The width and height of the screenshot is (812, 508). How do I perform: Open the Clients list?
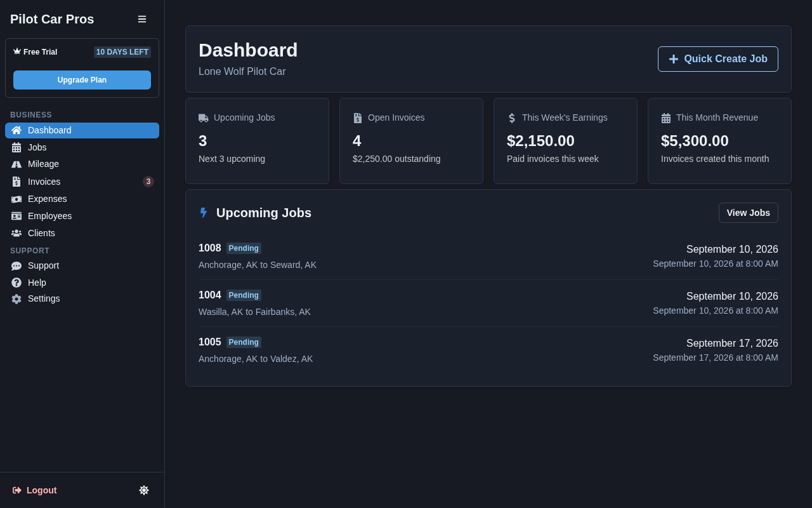click(x=82, y=233)
